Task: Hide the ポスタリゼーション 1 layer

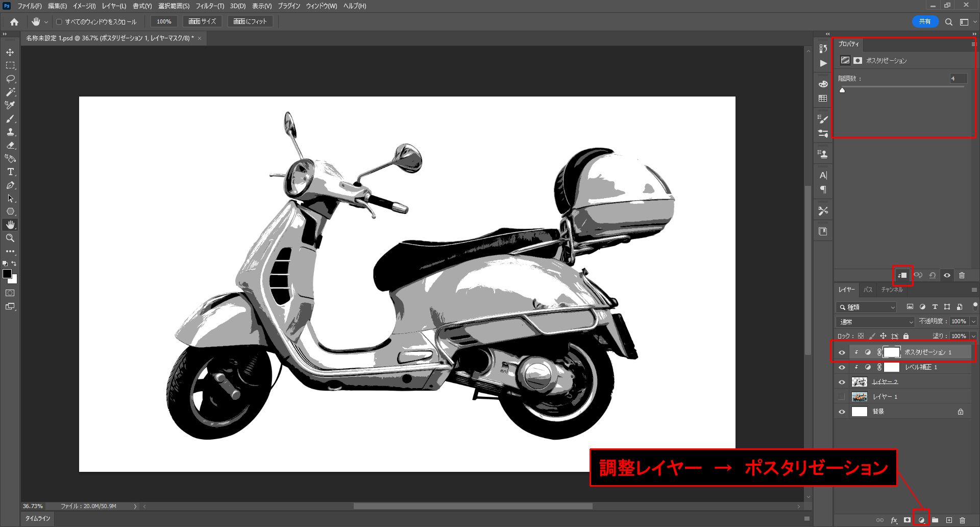Action: pos(842,352)
